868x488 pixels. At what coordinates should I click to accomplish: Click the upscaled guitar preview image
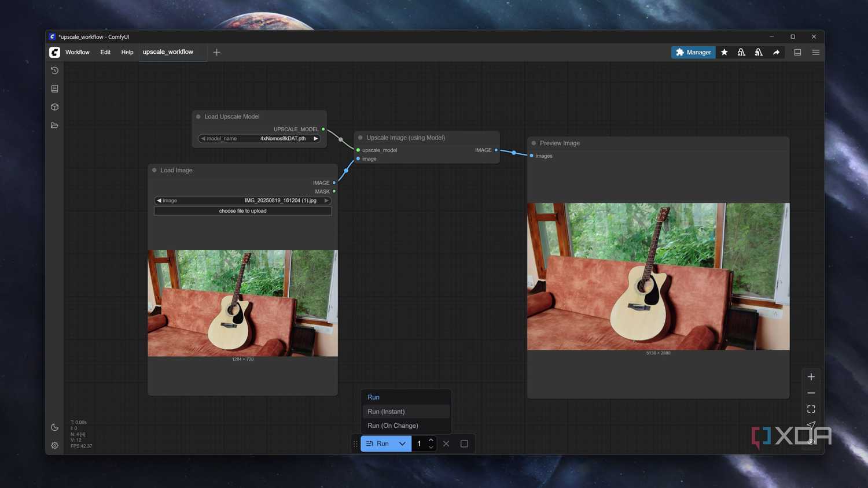tap(658, 276)
